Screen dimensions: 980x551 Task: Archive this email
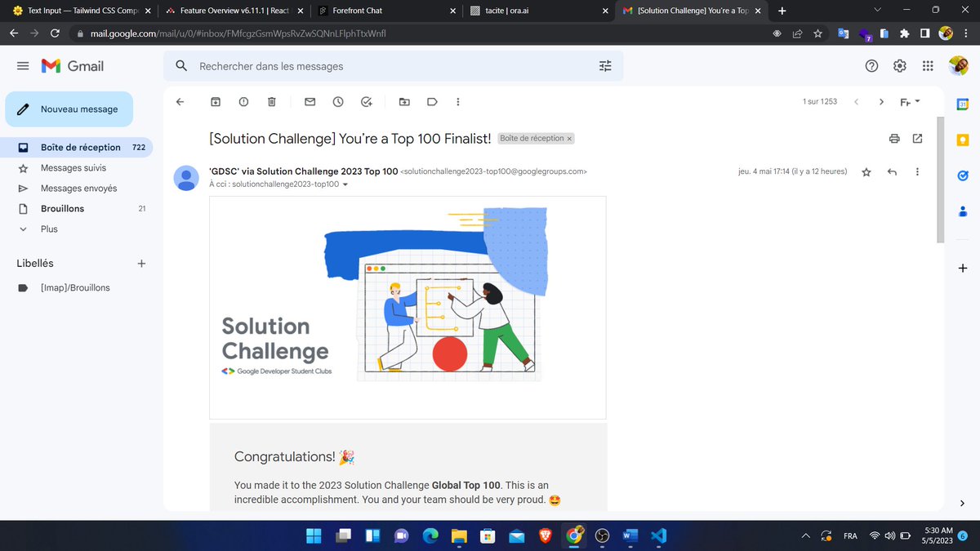tap(216, 101)
